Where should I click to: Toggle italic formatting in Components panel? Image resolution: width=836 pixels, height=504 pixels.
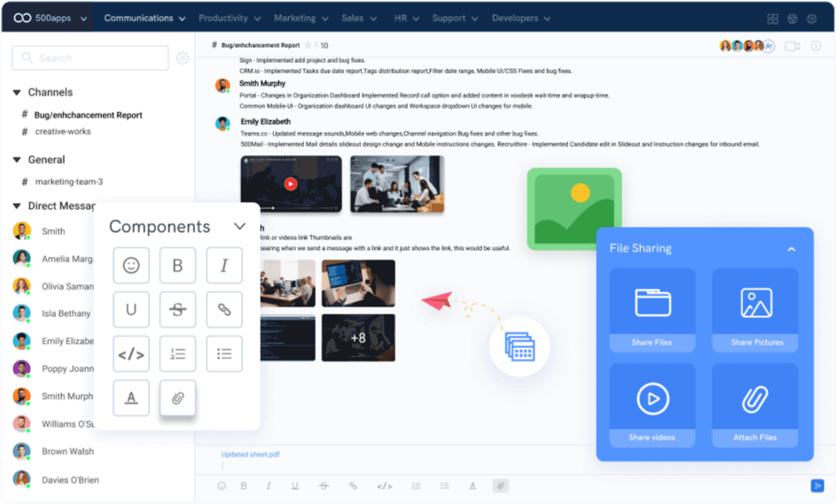(224, 266)
